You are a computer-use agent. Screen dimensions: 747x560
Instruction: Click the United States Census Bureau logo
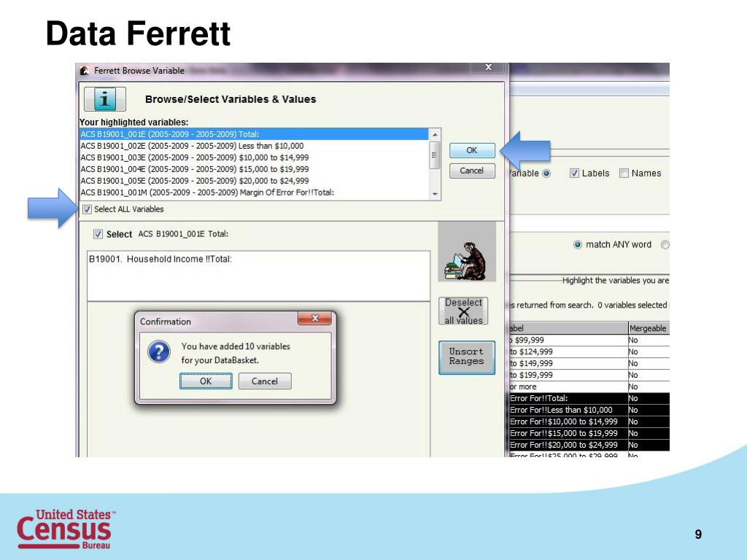coord(66,527)
